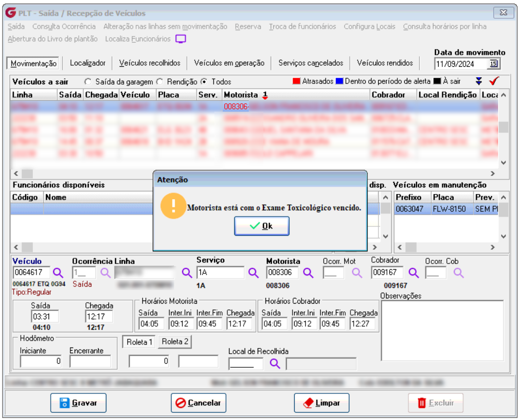Click the red checkmark icon
The image size is (520, 420).
pyautogui.click(x=494, y=81)
